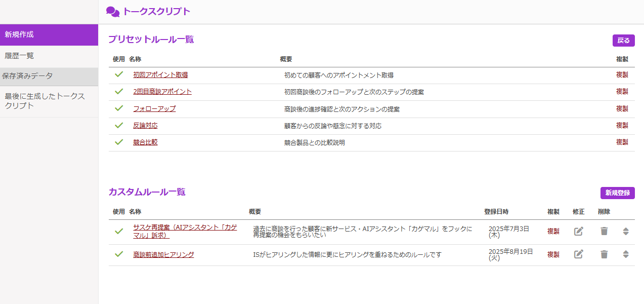Reorder the 商談前追加ヒアリング rule with sort arrows
The image size is (644, 304).
(626, 254)
